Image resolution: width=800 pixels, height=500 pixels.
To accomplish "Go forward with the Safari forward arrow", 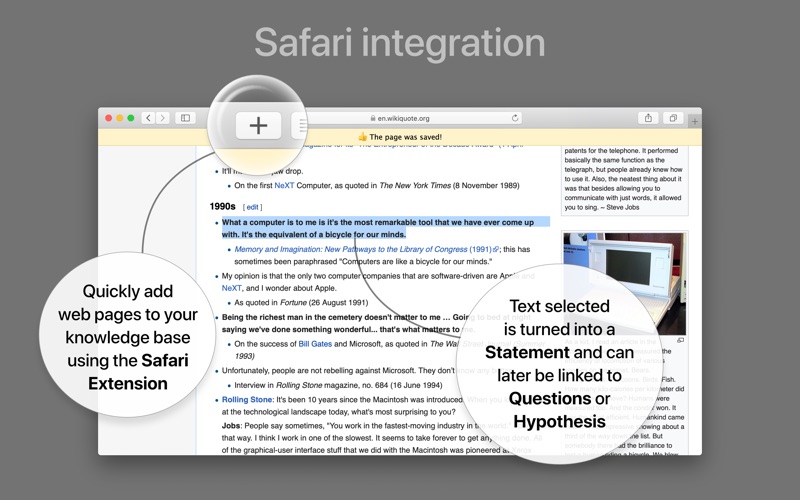I will coord(163,118).
